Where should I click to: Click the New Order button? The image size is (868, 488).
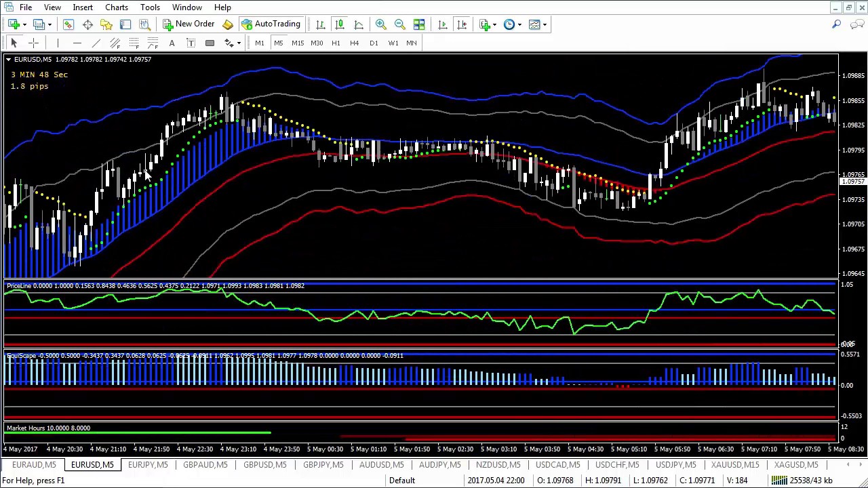(x=189, y=24)
